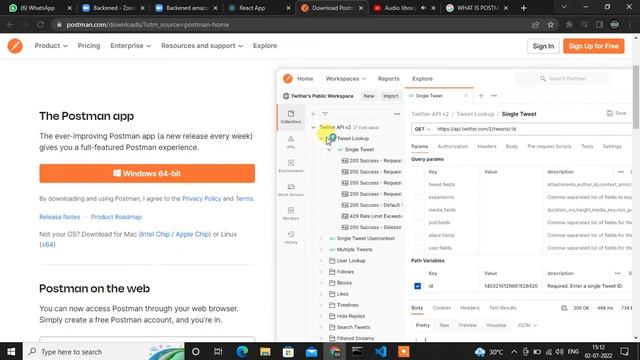Open the browser side panel icon
The width and height of the screenshot is (640, 360).
[599, 24]
